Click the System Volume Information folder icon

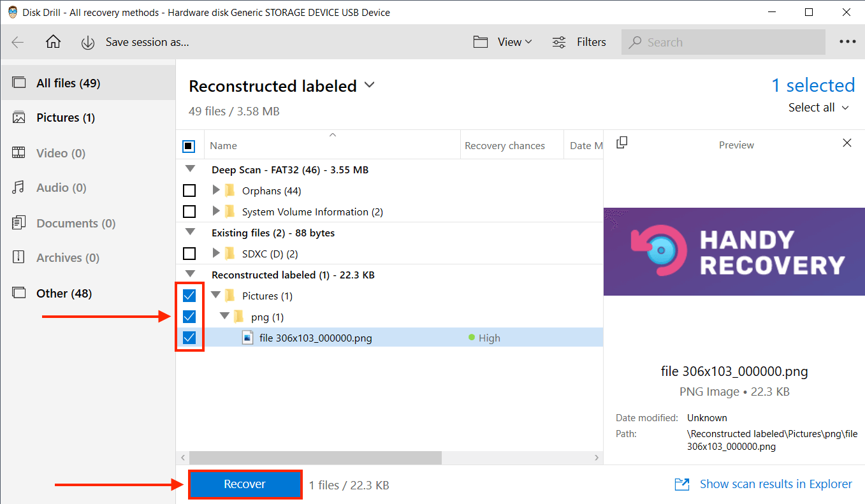click(x=230, y=212)
